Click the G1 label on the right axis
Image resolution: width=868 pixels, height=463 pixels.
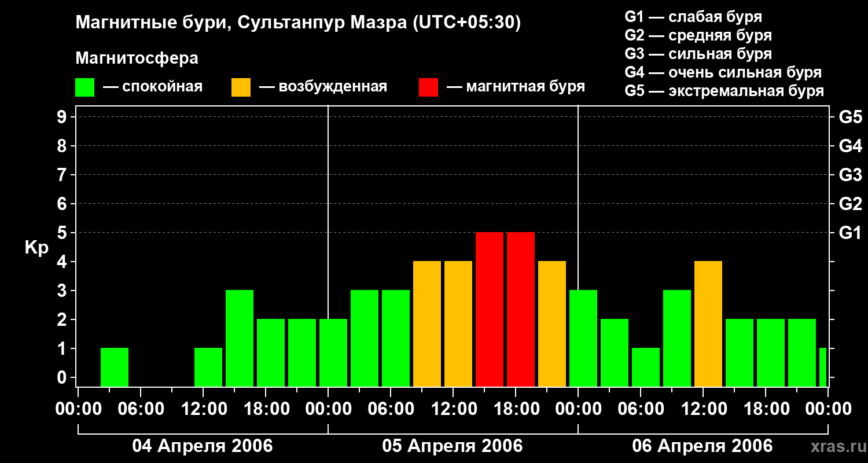coord(850,233)
